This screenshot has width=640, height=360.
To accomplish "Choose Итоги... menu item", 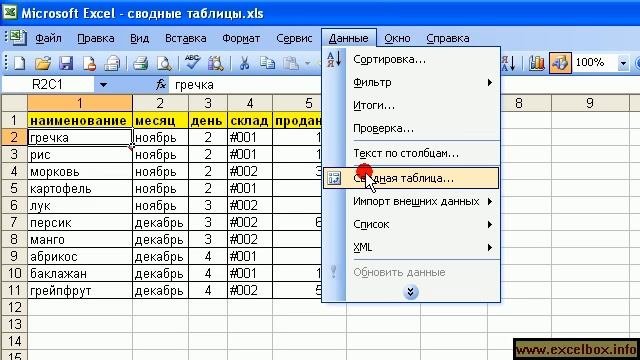I will coord(411,105).
